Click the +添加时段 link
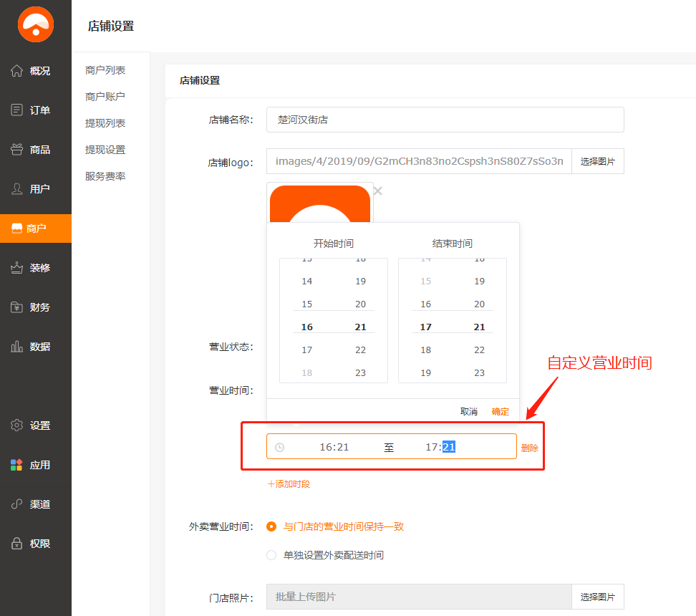Screen dimensions: 696x616 [x=289, y=484]
